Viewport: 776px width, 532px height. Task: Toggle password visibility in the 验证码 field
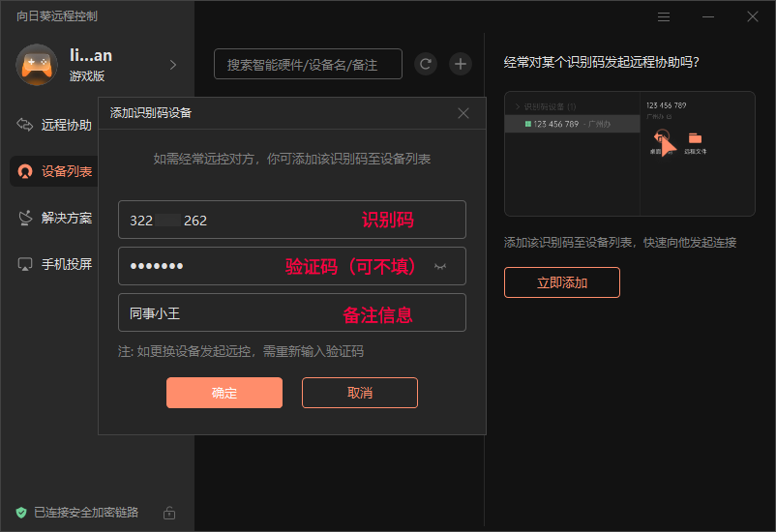tap(440, 266)
